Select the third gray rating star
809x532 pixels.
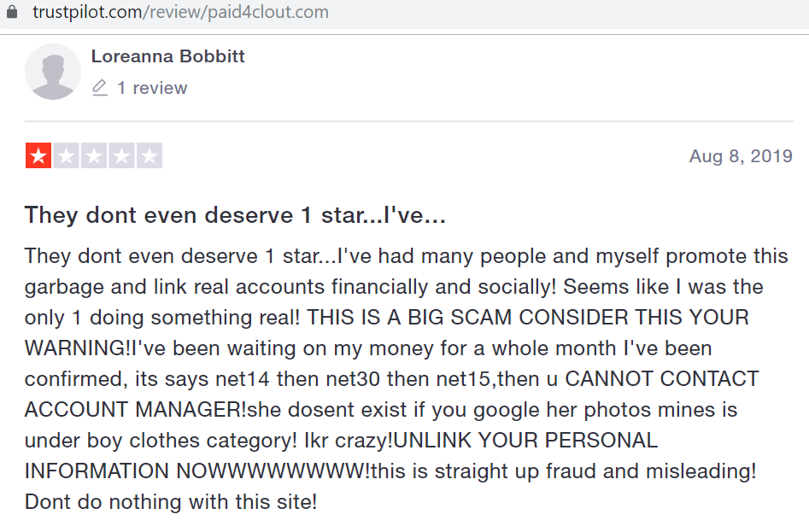coord(94,155)
